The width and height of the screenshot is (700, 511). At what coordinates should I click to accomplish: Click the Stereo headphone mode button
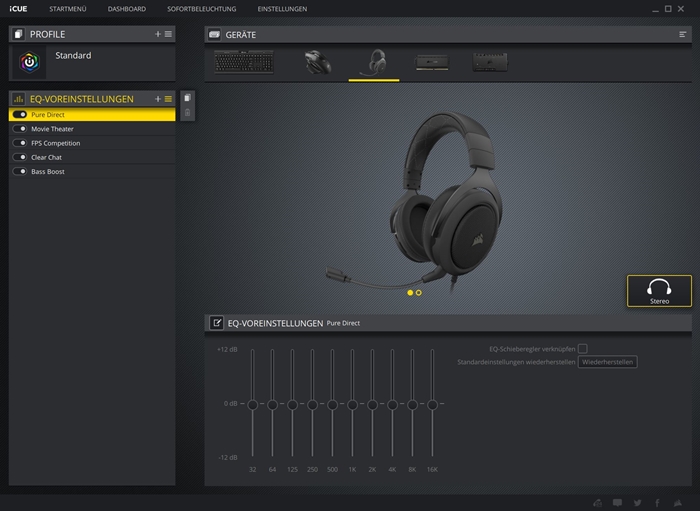pyautogui.click(x=659, y=291)
